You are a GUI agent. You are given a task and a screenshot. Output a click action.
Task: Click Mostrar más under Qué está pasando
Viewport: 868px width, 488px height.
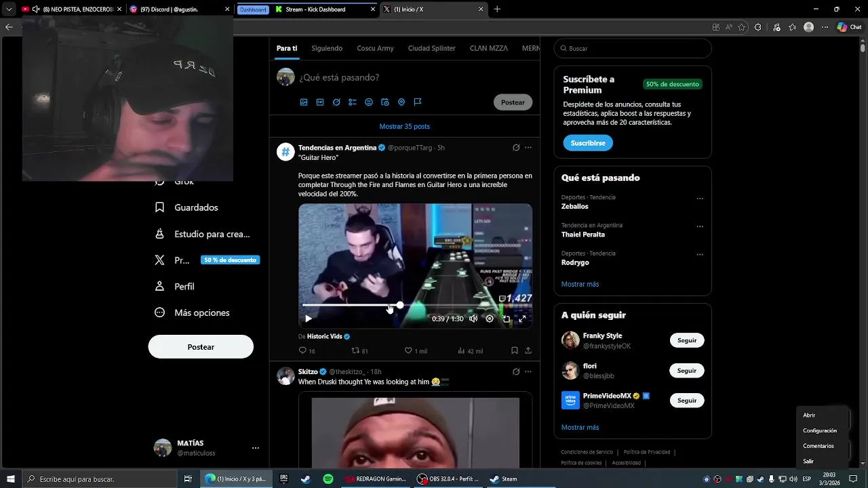[x=580, y=284]
